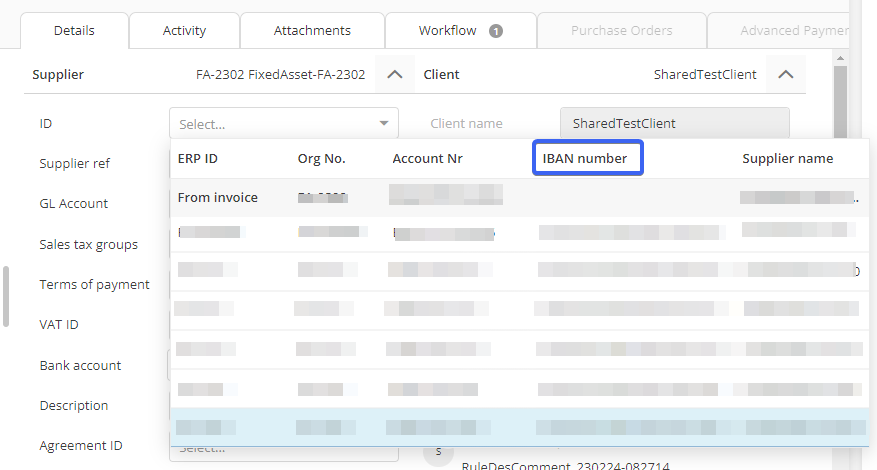The image size is (877, 470).
Task: Open the Activity tab
Action: [x=184, y=31]
